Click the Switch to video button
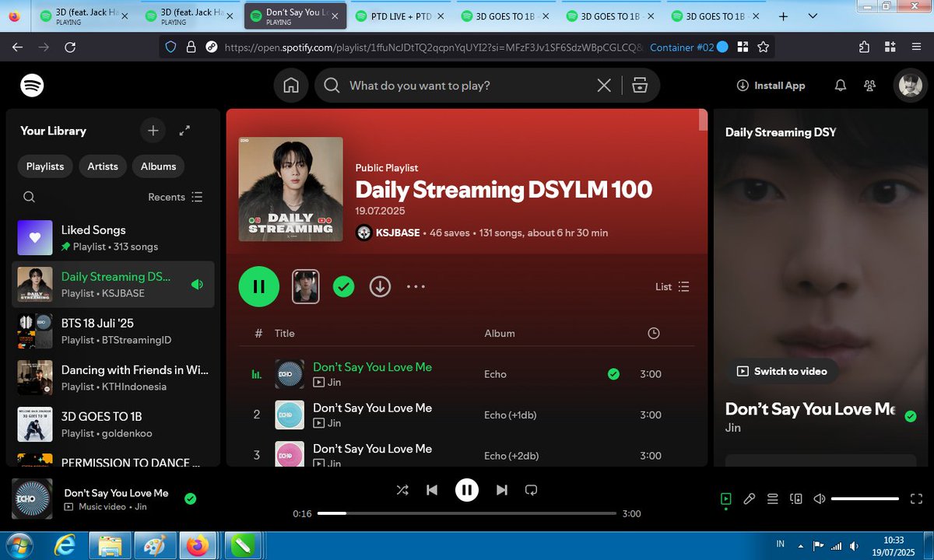Image resolution: width=934 pixels, height=560 pixels. 783,371
